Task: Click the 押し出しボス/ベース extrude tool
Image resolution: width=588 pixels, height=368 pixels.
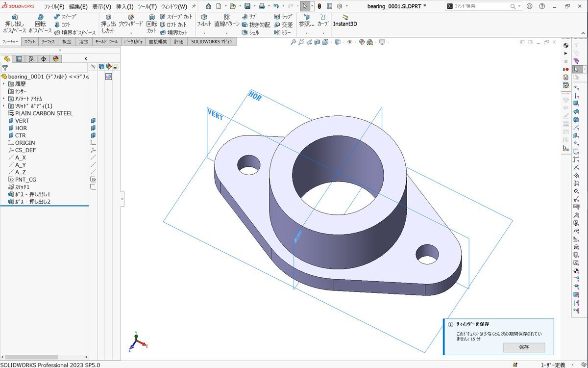Action: (x=14, y=24)
